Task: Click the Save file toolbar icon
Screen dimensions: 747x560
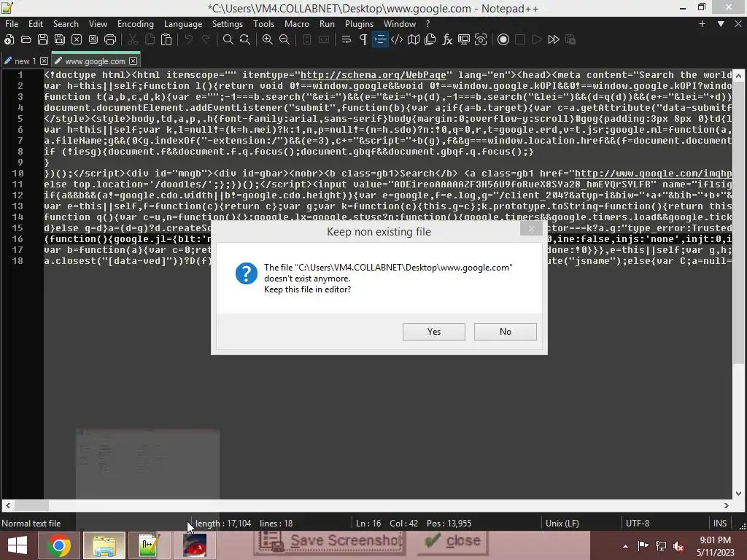Action: point(43,39)
